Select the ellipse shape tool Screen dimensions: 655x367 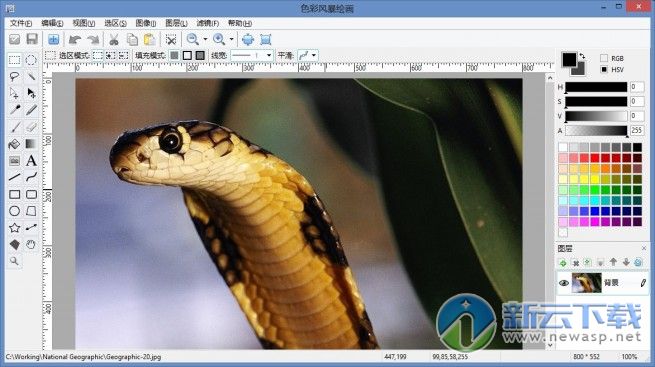click(x=15, y=211)
